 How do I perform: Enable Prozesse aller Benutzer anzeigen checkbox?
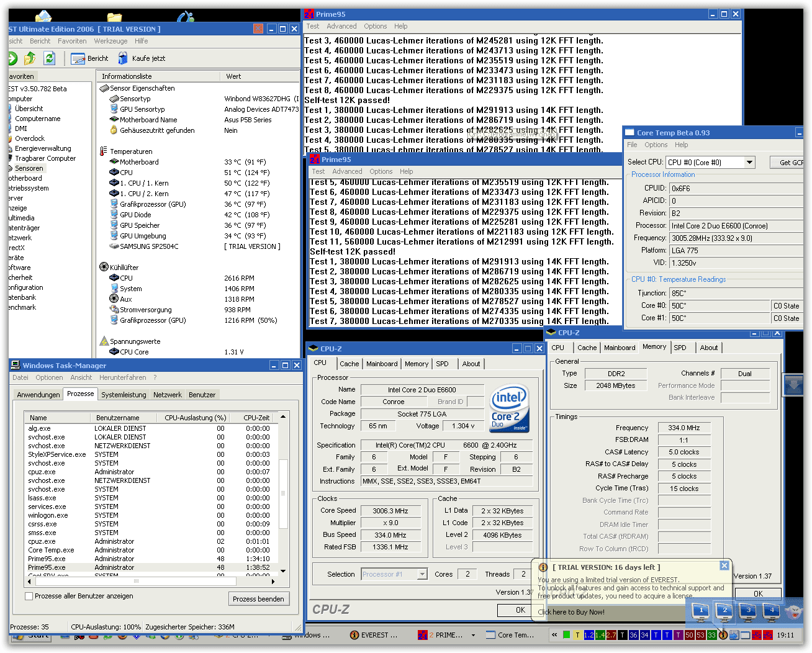point(29,596)
